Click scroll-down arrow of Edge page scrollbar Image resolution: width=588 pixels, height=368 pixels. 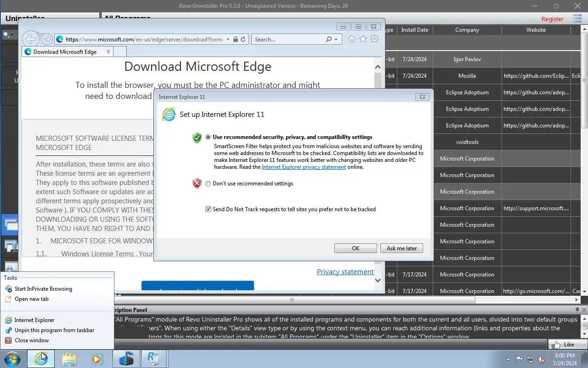[x=378, y=280]
